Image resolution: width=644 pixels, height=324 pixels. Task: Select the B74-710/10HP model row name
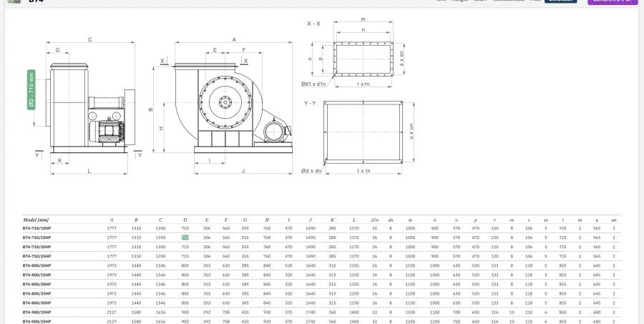(x=36, y=228)
